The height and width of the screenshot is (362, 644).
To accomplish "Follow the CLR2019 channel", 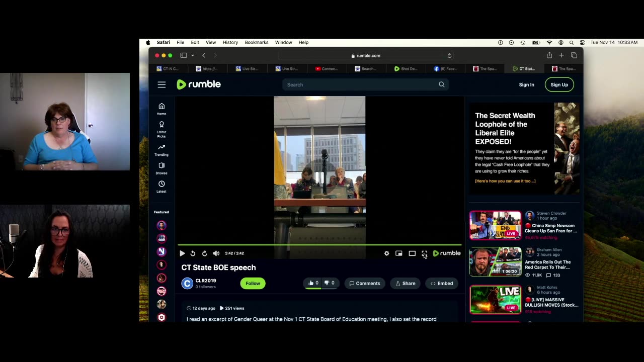I will 253,283.
